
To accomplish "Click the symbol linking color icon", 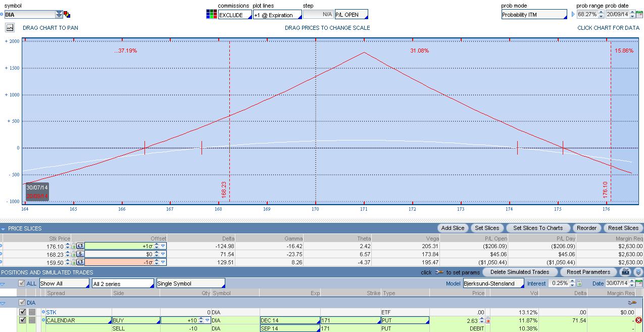I will click(x=67, y=15).
